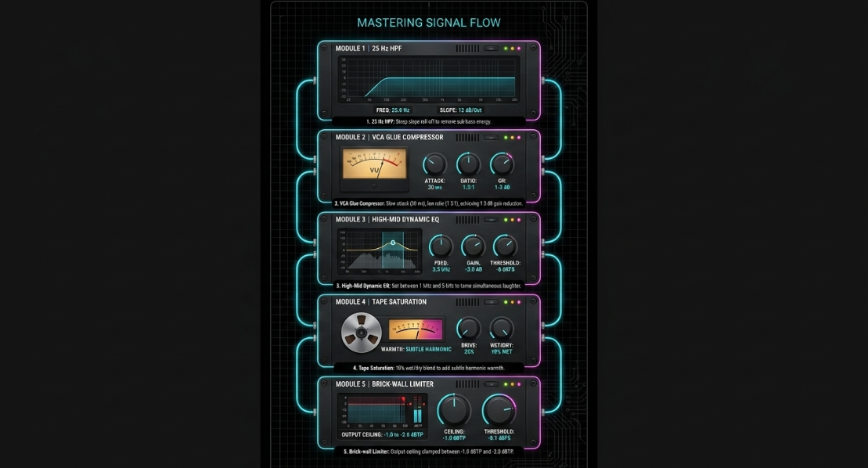868x468 pixels.
Task: Click the 3.5 kHz frequency value
Action: coord(441,269)
